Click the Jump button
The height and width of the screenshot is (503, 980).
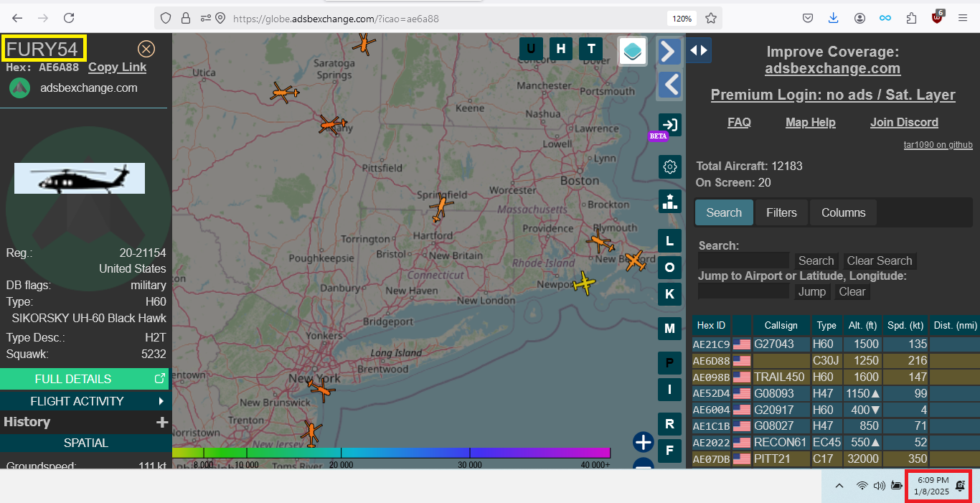(812, 292)
